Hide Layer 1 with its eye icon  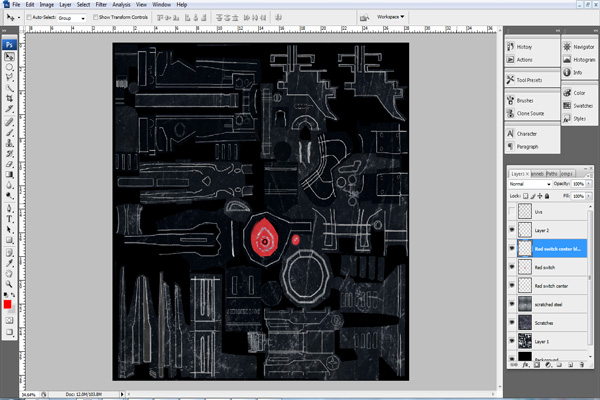point(512,341)
